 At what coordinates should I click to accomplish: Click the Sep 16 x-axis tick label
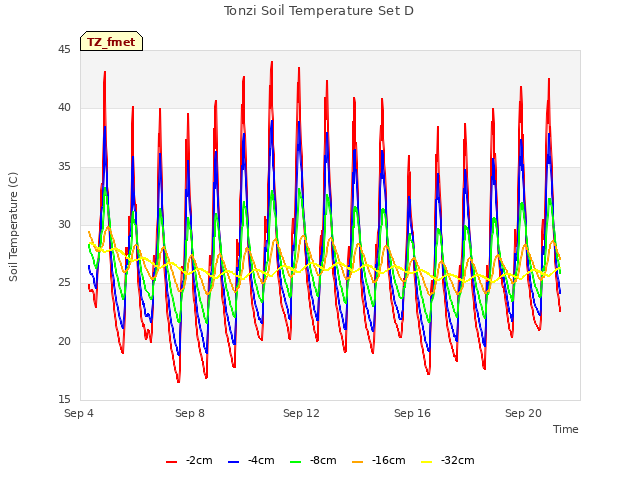point(412,413)
